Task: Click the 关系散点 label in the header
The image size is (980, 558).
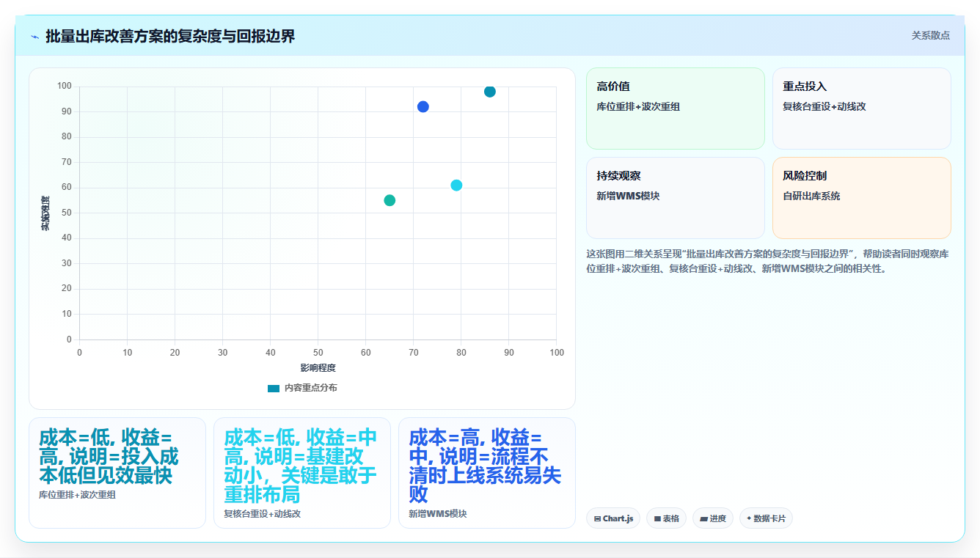Action: 930,35
